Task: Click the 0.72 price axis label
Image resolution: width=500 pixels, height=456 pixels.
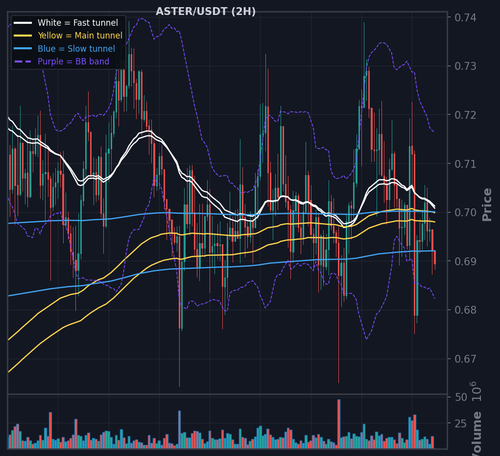Action: 465,115
